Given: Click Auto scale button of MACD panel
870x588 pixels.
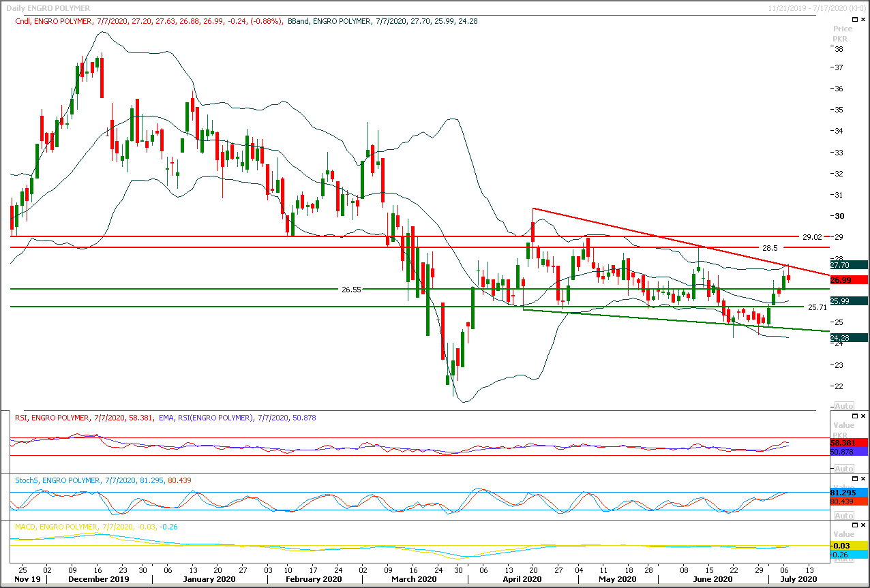Looking at the screenshot, I should 844,559.
